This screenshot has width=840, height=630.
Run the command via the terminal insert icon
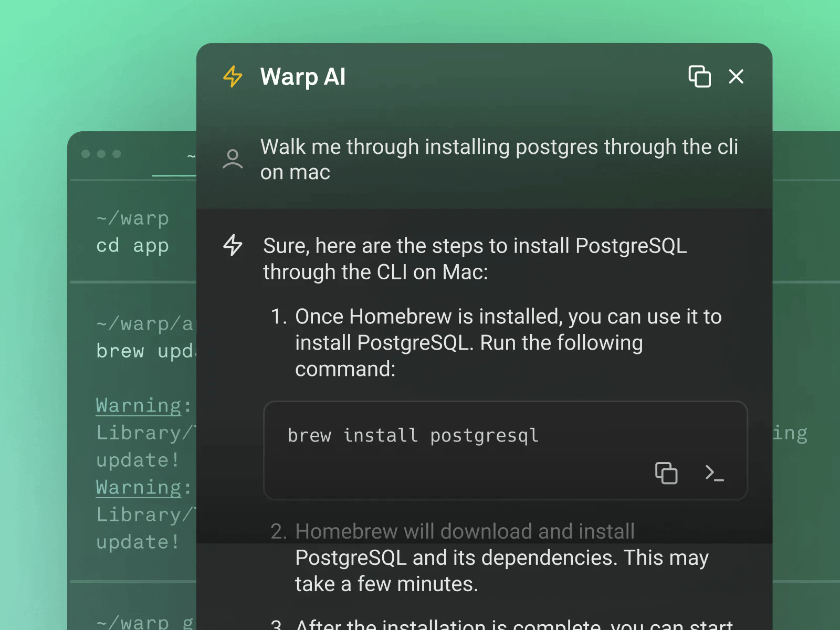tap(715, 473)
